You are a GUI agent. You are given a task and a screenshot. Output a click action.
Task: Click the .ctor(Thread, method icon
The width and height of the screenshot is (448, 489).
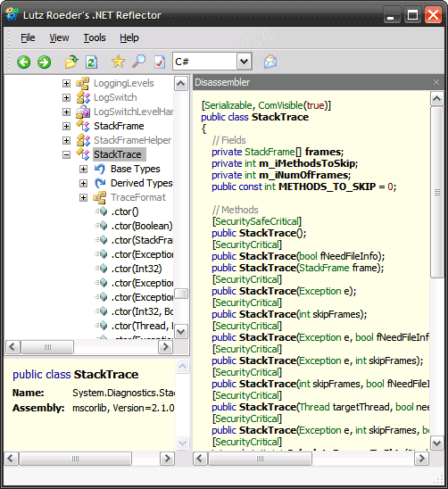101,326
